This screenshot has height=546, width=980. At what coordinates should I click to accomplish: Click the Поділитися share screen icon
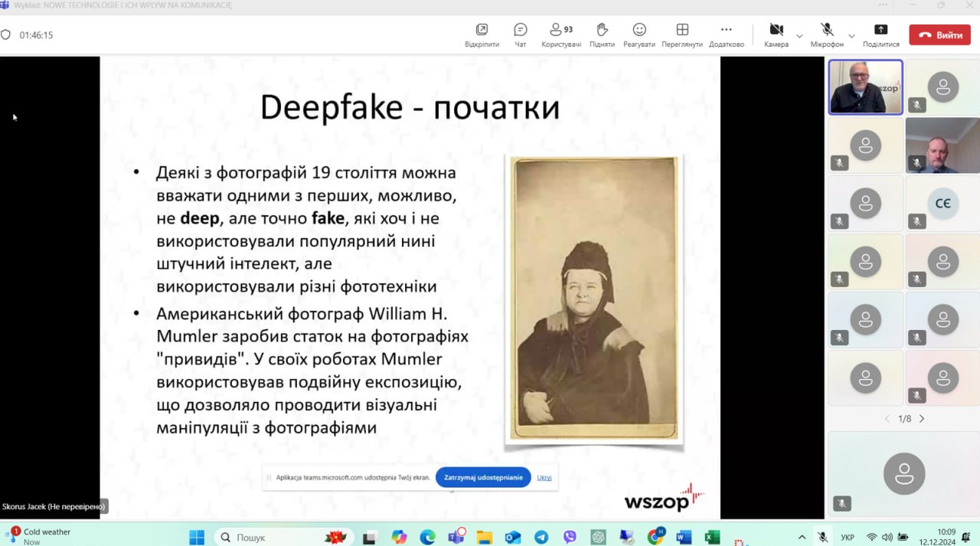(x=880, y=34)
